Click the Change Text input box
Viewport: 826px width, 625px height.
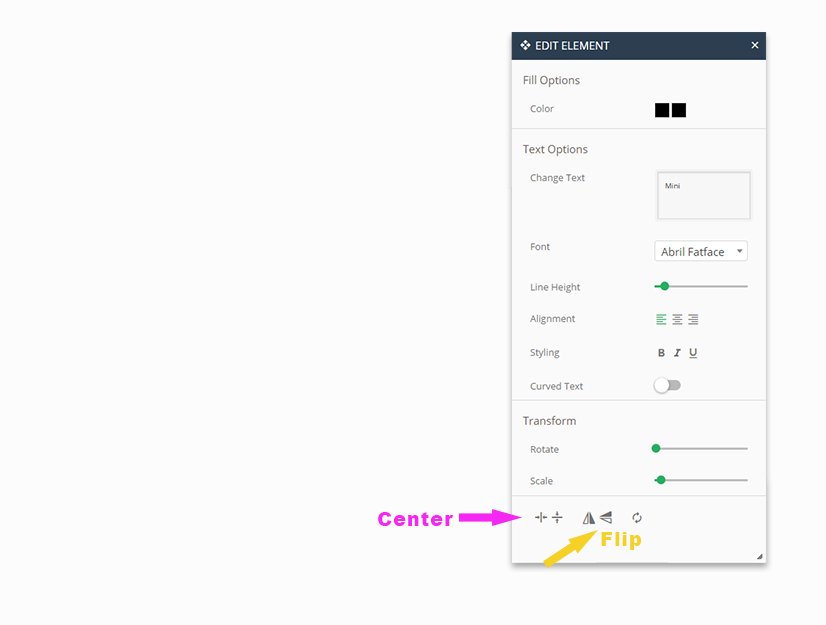tap(703, 195)
